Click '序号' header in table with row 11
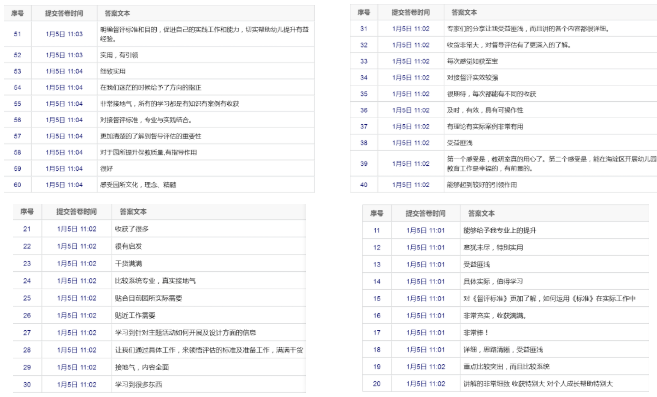The height and width of the screenshot is (397, 657). (376, 213)
